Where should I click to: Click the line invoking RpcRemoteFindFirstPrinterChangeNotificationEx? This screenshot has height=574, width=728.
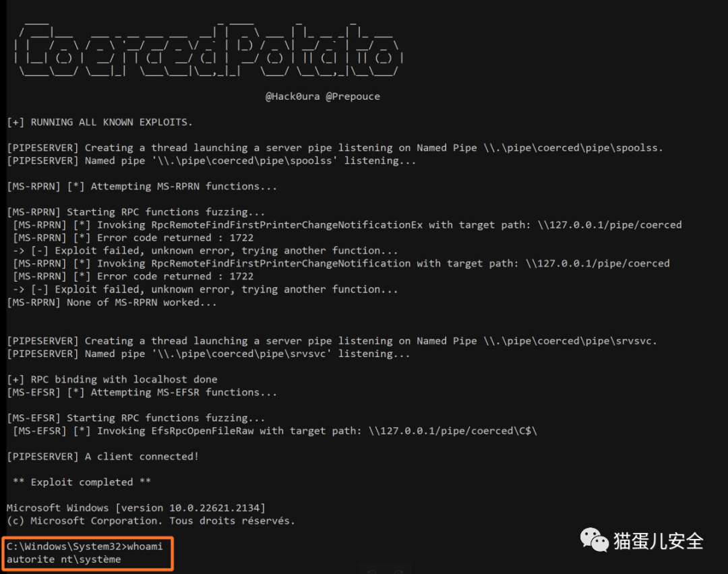(x=347, y=225)
